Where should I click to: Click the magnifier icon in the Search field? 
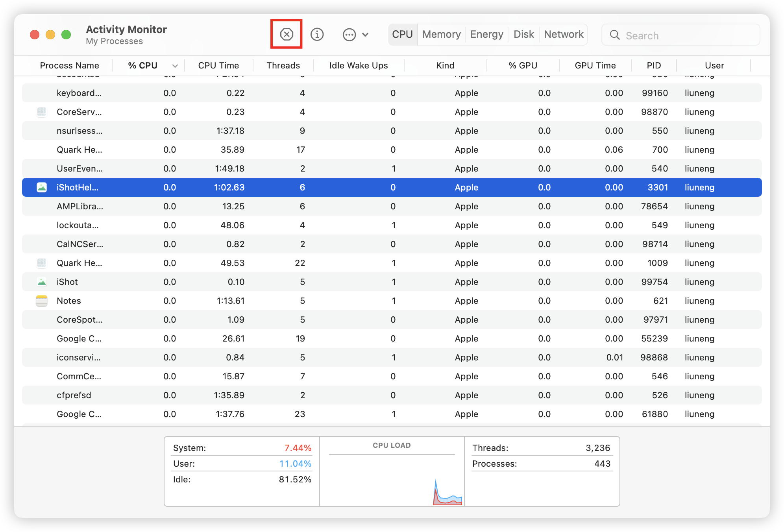click(x=615, y=35)
